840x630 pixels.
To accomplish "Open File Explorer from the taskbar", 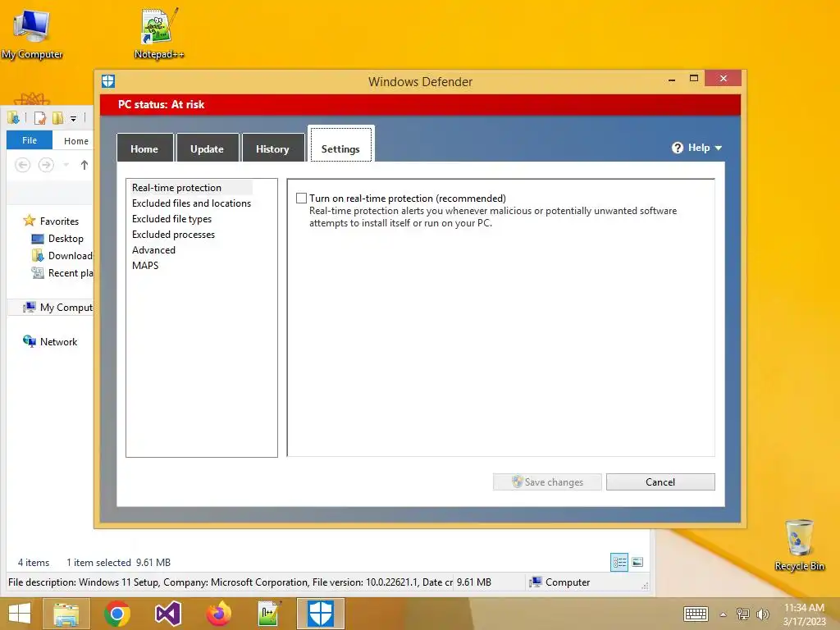I will [x=66, y=614].
